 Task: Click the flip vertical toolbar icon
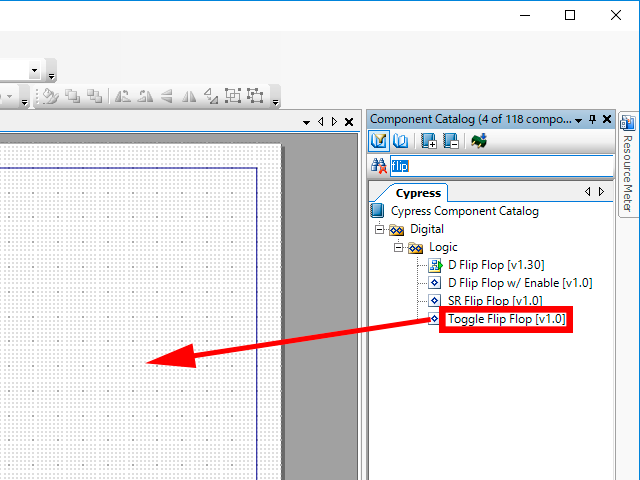click(167, 96)
